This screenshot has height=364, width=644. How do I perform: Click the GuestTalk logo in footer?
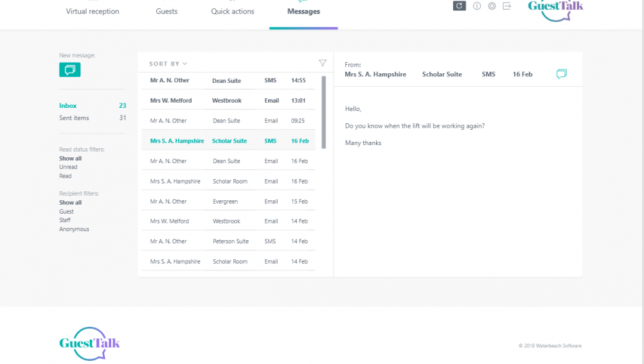(89, 344)
